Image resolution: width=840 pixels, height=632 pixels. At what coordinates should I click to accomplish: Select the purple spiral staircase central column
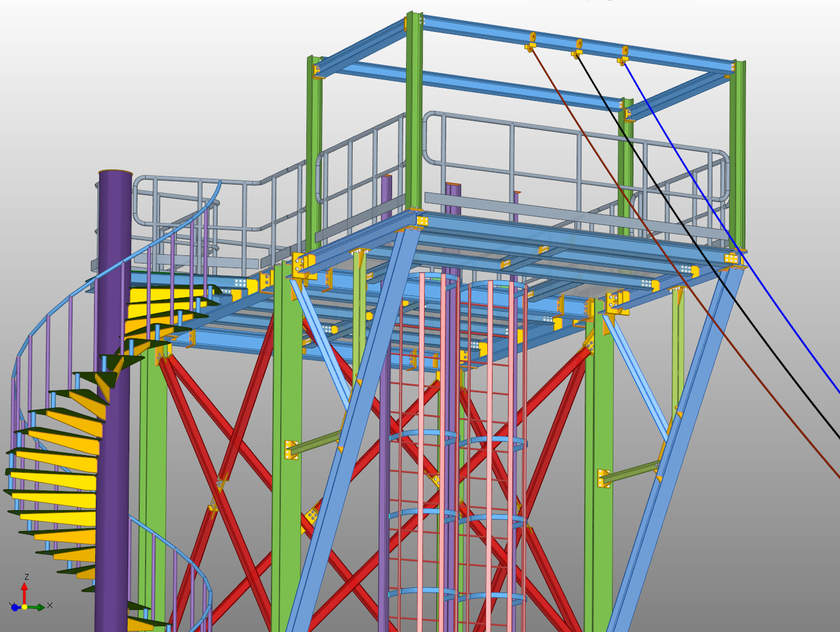(x=112, y=406)
